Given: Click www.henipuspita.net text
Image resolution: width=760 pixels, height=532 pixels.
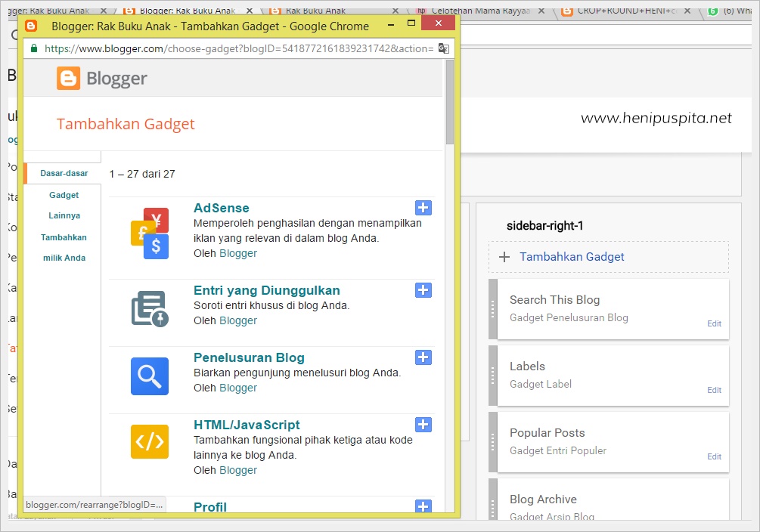Looking at the screenshot, I should [656, 118].
